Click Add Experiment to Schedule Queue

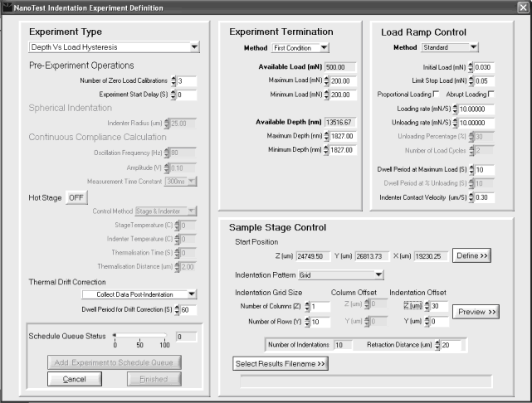115,362
